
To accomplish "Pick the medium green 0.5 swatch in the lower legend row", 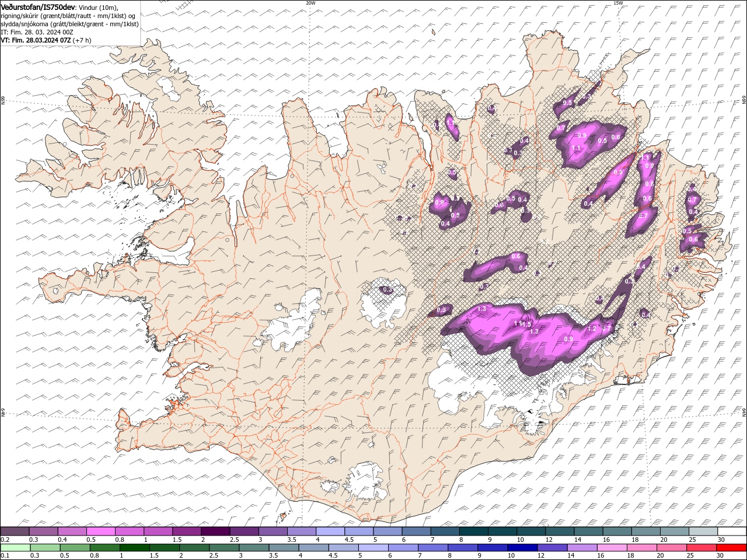I will [75, 548].
